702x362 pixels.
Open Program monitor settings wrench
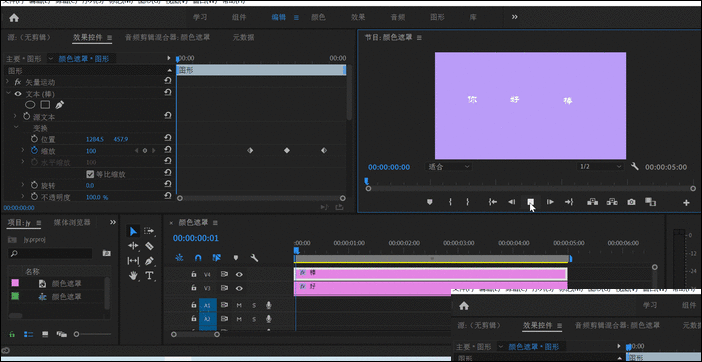coord(634,166)
